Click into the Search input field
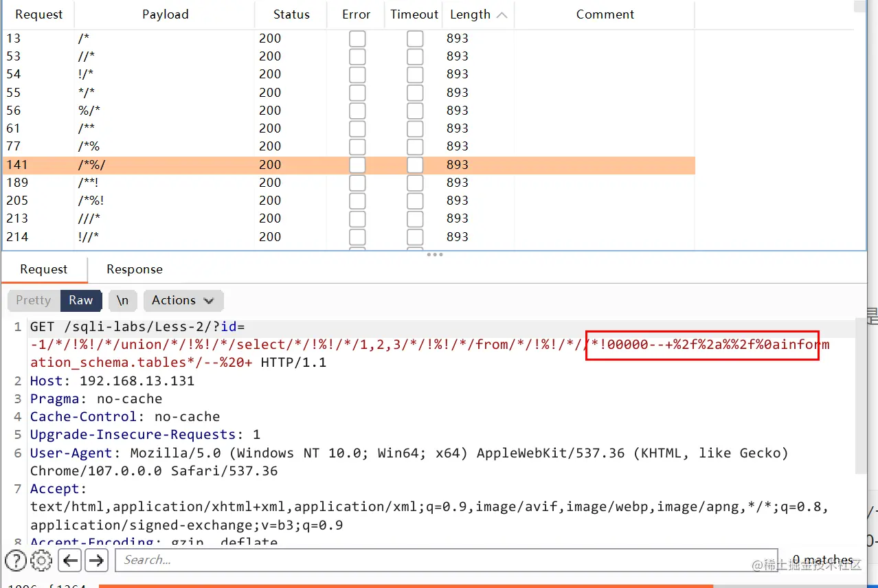The height and width of the screenshot is (588, 878). pyautogui.click(x=447, y=561)
